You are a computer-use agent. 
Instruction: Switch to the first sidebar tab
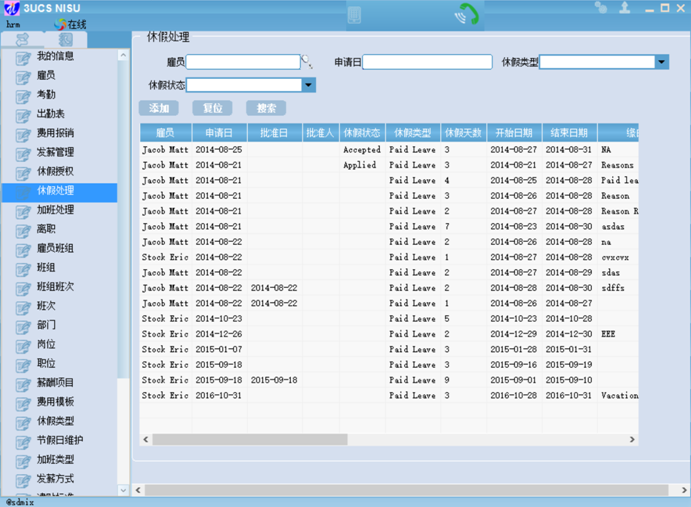pyautogui.click(x=22, y=40)
